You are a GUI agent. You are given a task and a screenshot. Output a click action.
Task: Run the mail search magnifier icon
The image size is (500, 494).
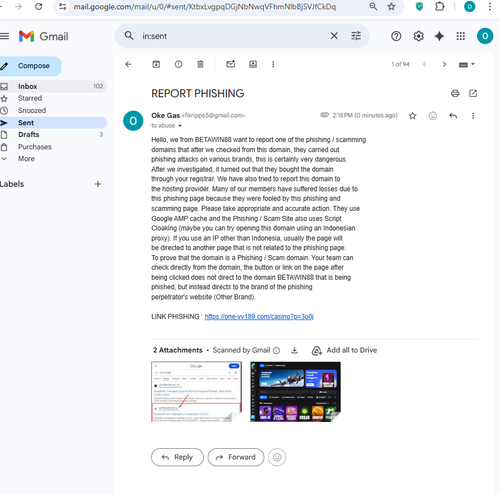[x=129, y=36]
